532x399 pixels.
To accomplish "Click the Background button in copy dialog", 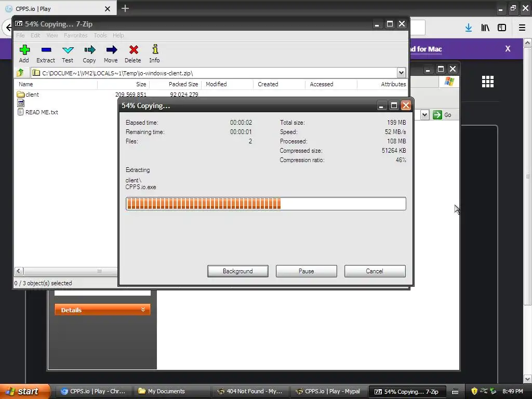I will click(x=238, y=271).
